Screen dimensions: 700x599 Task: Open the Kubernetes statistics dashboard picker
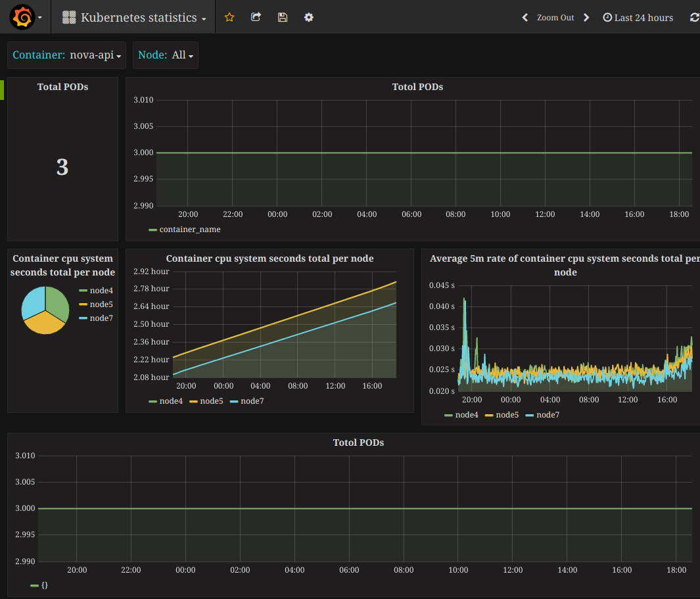tap(139, 18)
